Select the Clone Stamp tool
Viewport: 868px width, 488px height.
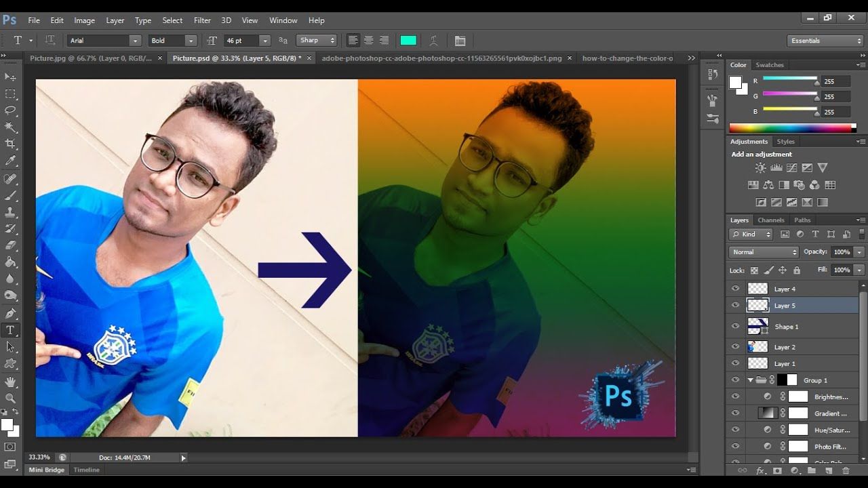pyautogui.click(x=10, y=212)
